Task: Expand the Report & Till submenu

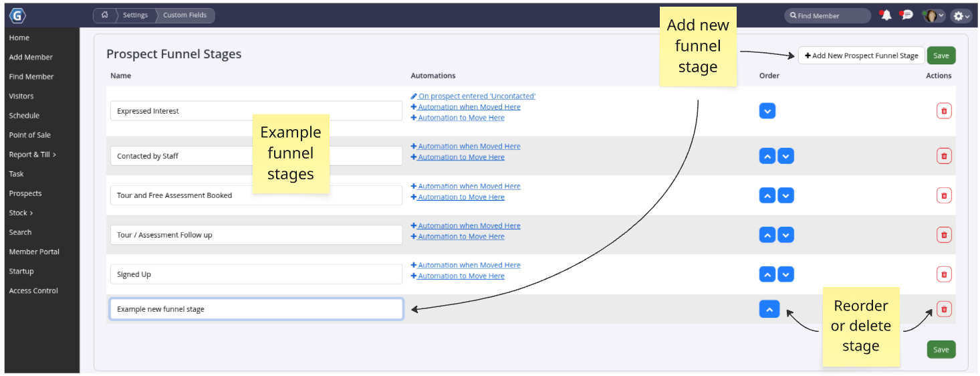Action: (x=33, y=155)
